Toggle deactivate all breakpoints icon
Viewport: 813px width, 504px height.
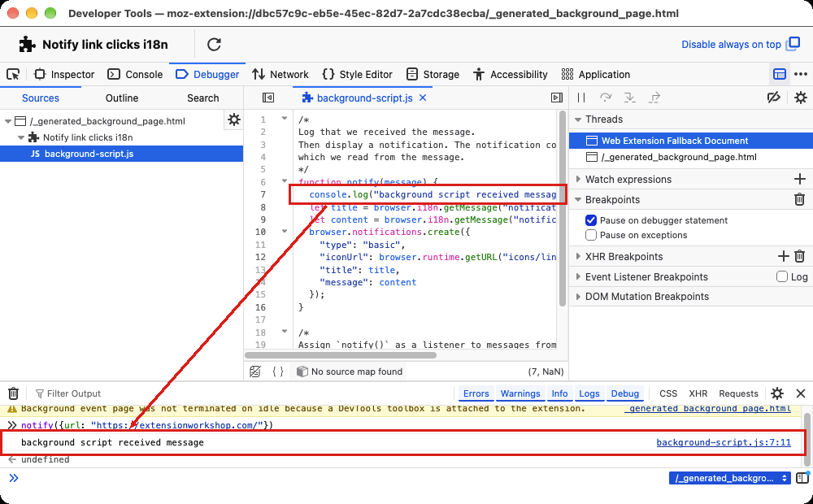(774, 98)
